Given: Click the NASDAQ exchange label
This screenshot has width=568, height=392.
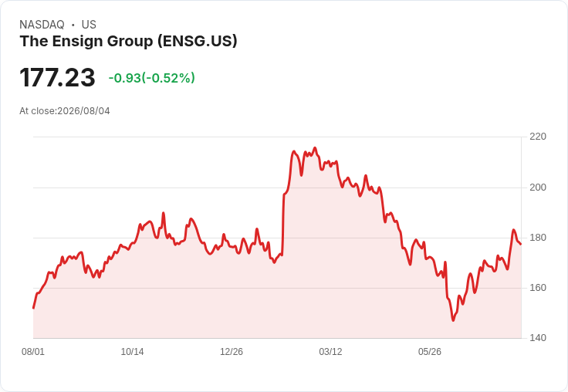Looking at the screenshot, I should [x=42, y=25].
